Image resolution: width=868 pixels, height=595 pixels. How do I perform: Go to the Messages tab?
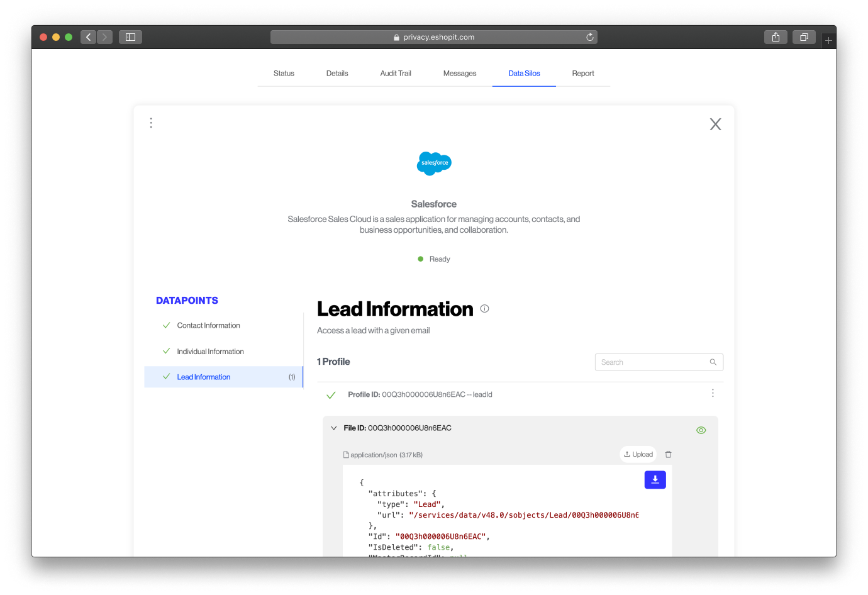coord(460,74)
